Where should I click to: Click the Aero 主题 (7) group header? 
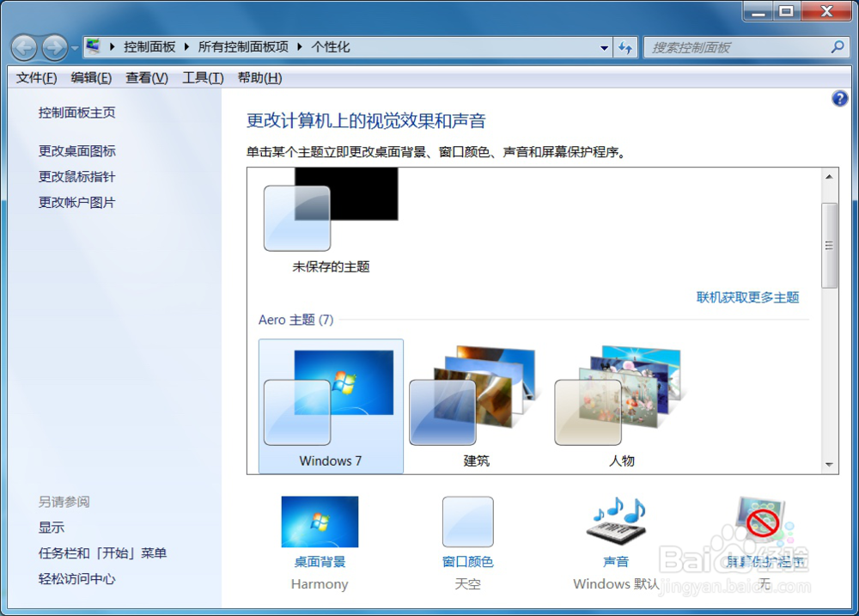(x=295, y=320)
